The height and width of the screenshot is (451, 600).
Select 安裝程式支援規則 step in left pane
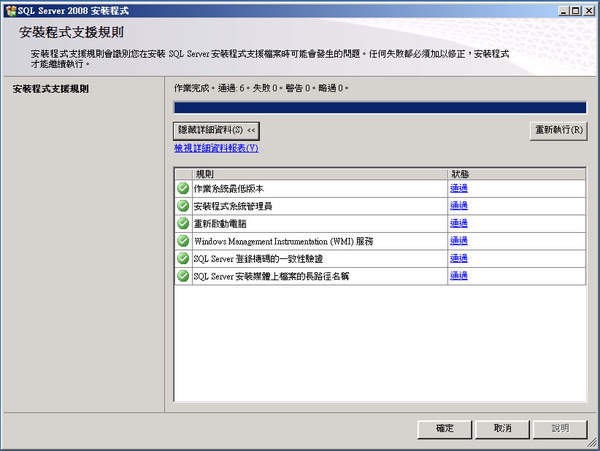click(x=51, y=89)
